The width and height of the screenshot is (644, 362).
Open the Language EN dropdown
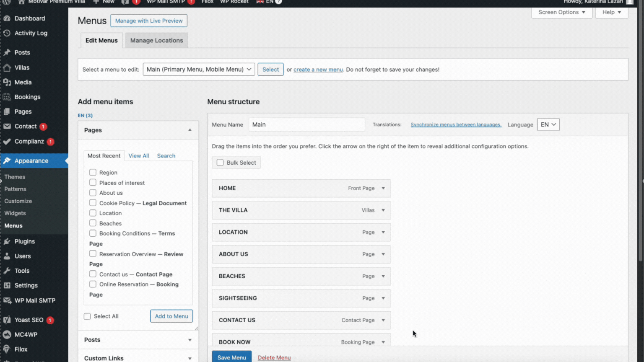pyautogui.click(x=548, y=124)
